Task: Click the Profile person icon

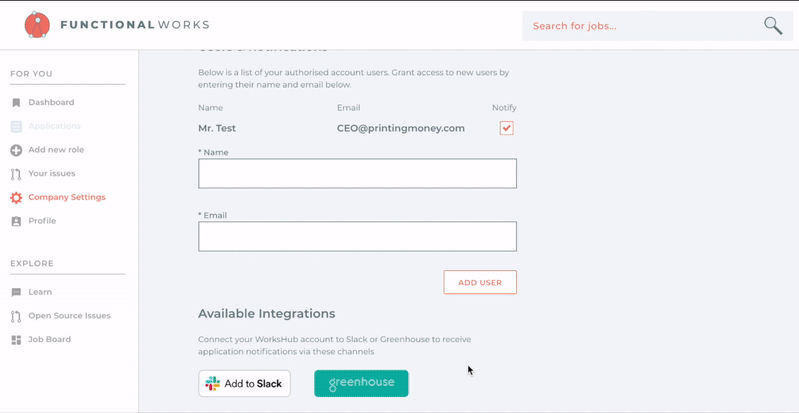Action: (16, 221)
